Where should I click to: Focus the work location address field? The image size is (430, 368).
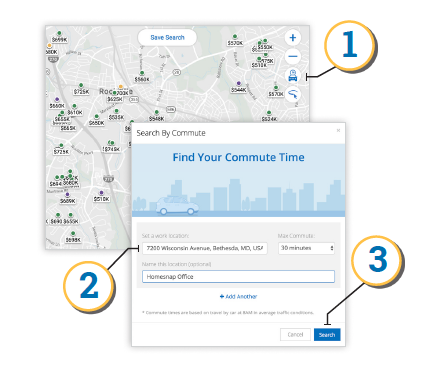[205, 248]
